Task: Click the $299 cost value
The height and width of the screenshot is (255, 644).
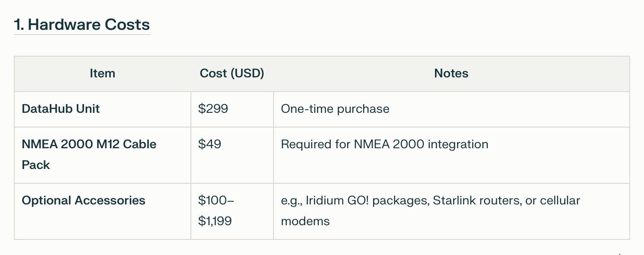Action: tap(213, 108)
